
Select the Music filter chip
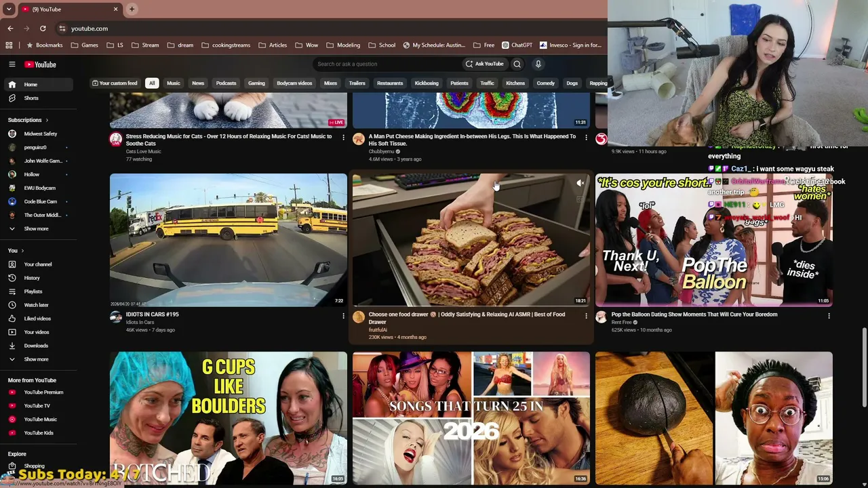click(174, 83)
